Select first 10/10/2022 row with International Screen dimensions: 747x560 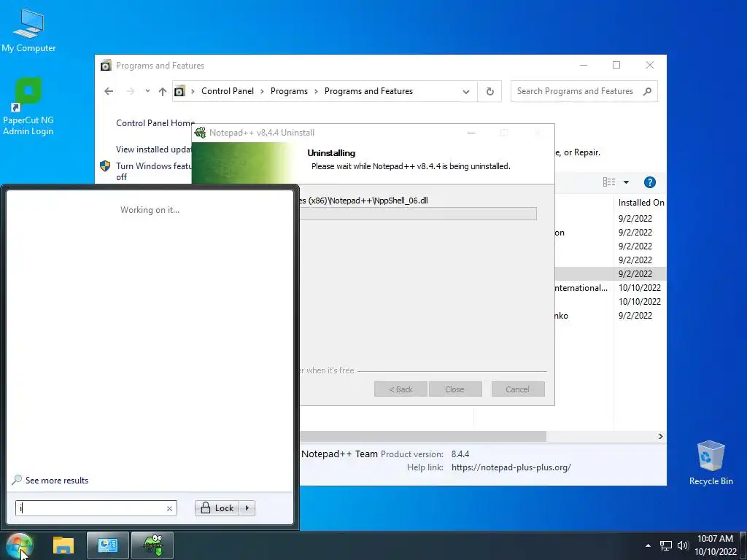610,287
